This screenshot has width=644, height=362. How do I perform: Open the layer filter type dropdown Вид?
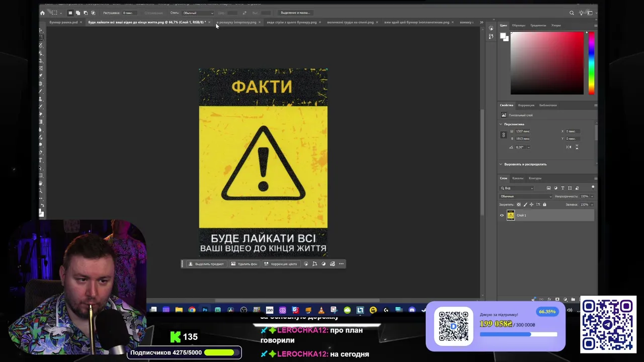(x=517, y=188)
